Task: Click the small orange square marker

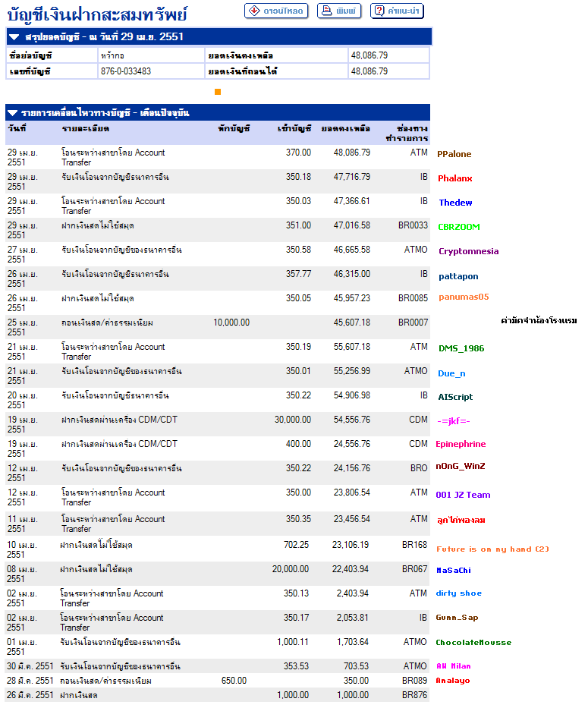Action: [218, 92]
